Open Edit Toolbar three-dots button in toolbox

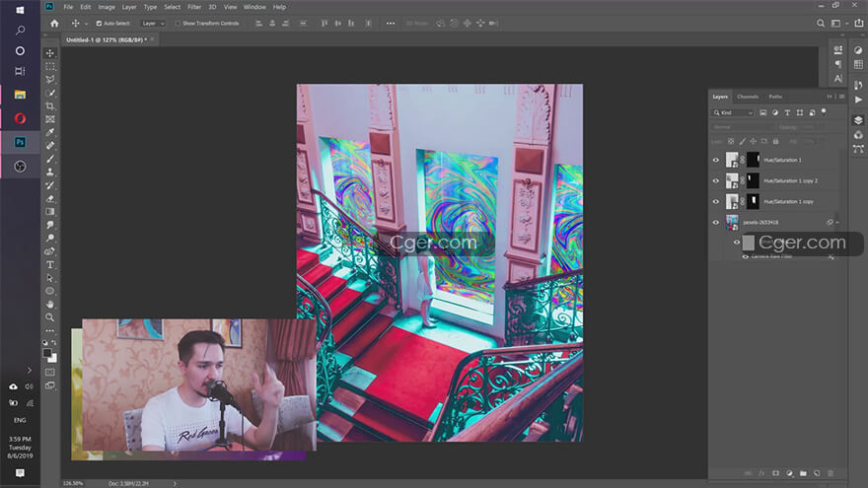pyautogui.click(x=50, y=330)
